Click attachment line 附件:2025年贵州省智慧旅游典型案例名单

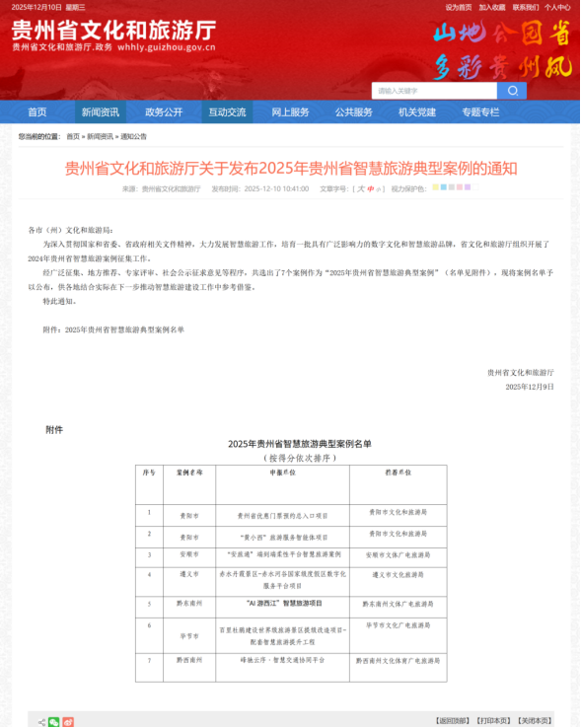point(113,329)
